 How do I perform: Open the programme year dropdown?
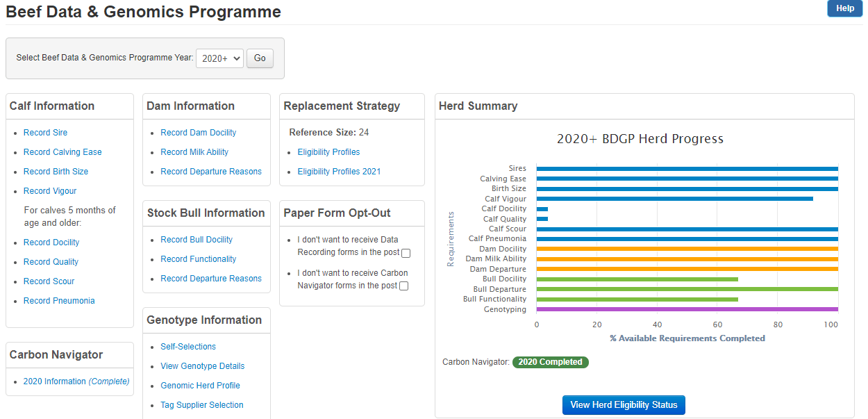[x=219, y=58]
